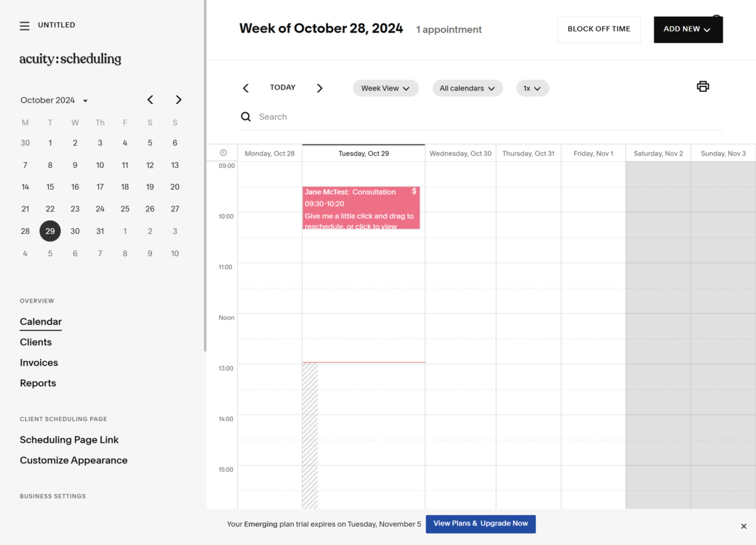Navigate to previous month in mini calendar
Viewport: 756px width, 545px height.
pyautogui.click(x=150, y=99)
